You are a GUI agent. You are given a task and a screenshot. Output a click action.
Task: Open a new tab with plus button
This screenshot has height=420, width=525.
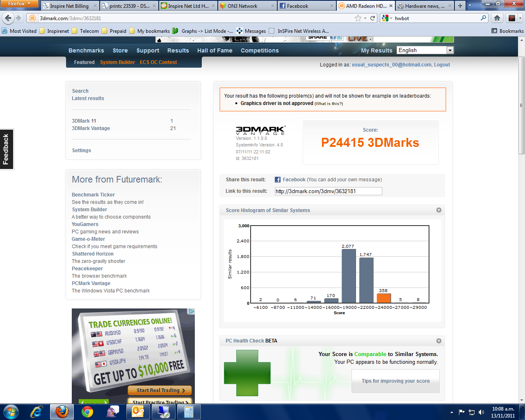tap(460, 6)
